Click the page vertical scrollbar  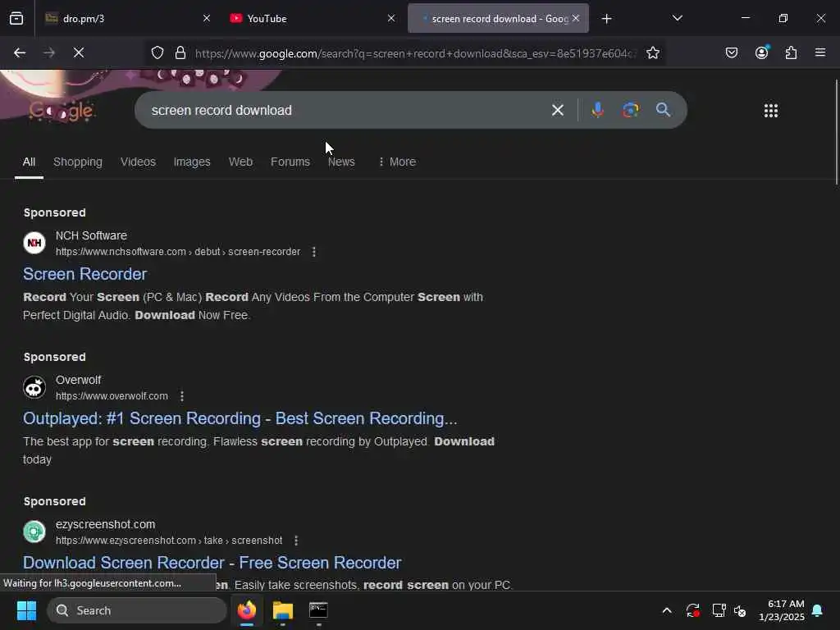(x=836, y=132)
